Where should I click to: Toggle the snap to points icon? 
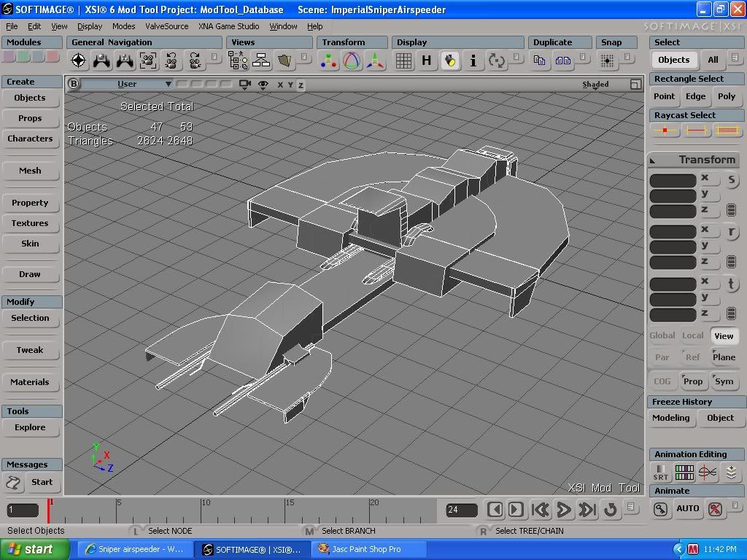pyautogui.click(x=608, y=61)
